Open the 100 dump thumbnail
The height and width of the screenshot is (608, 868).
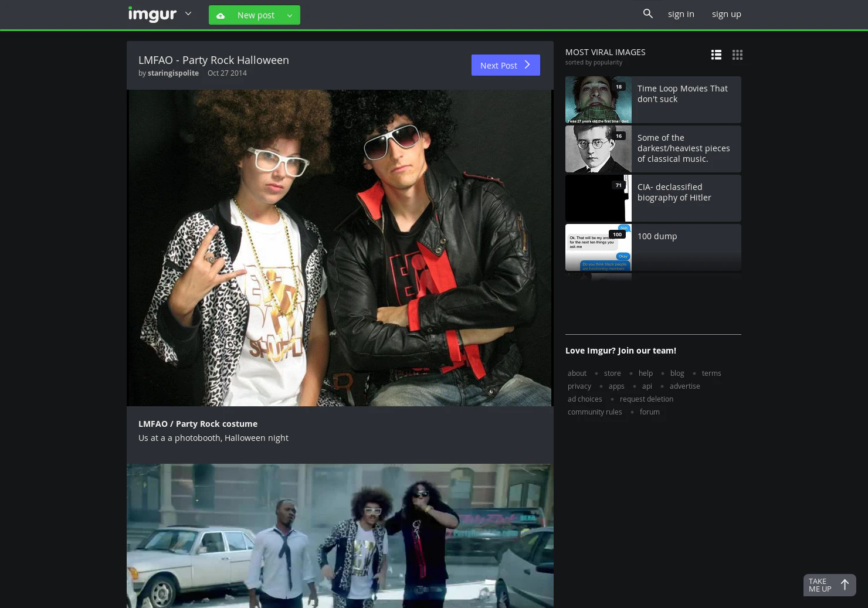coord(598,247)
